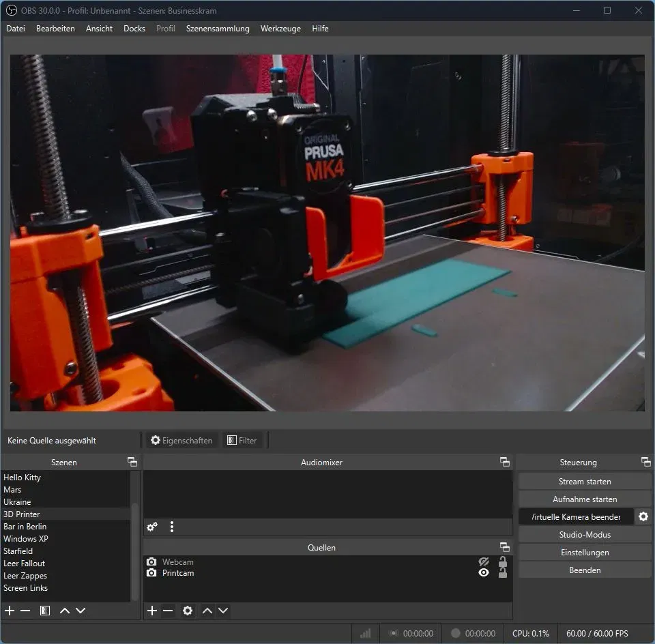Move scene up arrow in Szenen
The image size is (655, 644).
(64, 611)
